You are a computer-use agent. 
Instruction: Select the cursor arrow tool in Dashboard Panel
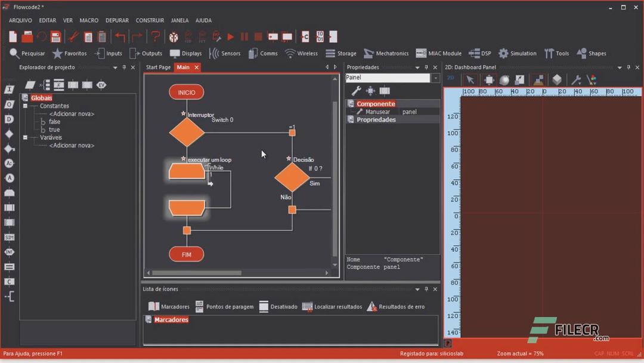[x=470, y=79]
